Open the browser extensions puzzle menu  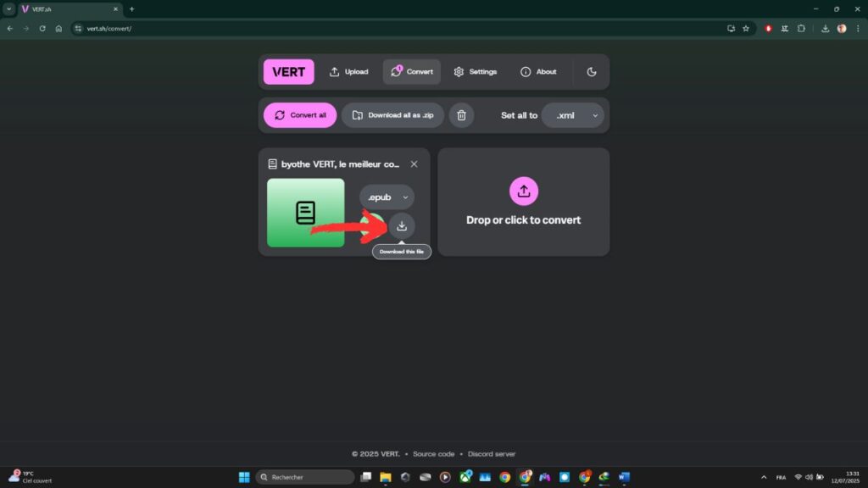pyautogui.click(x=801, y=29)
